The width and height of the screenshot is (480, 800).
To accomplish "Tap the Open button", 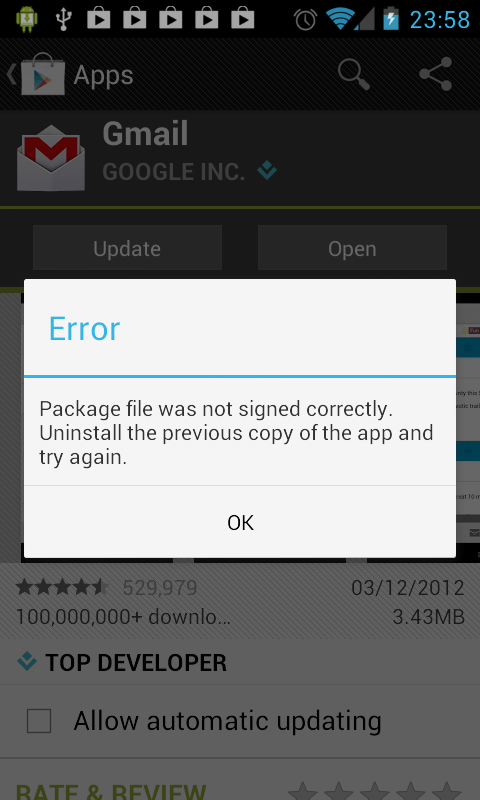I will point(352,248).
